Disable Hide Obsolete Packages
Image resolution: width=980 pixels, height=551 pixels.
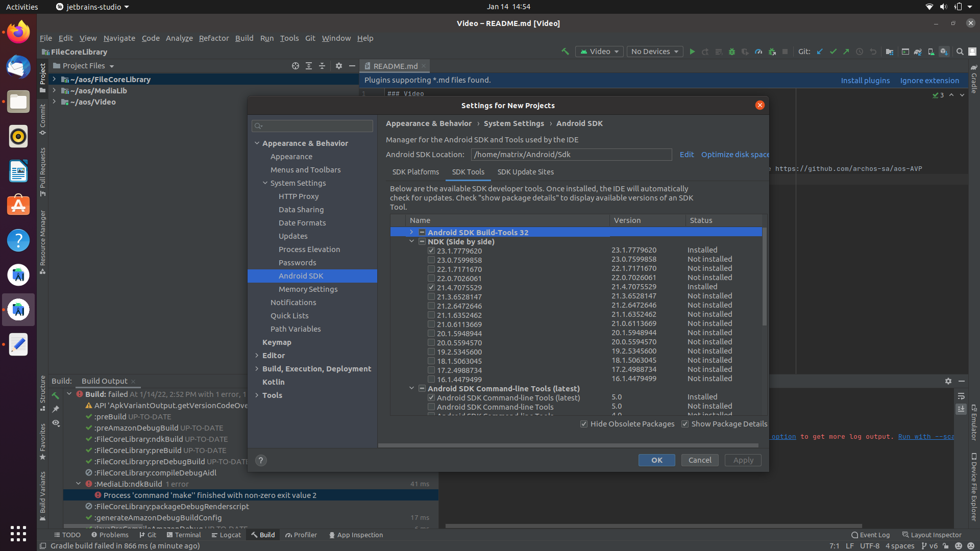point(584,424)
